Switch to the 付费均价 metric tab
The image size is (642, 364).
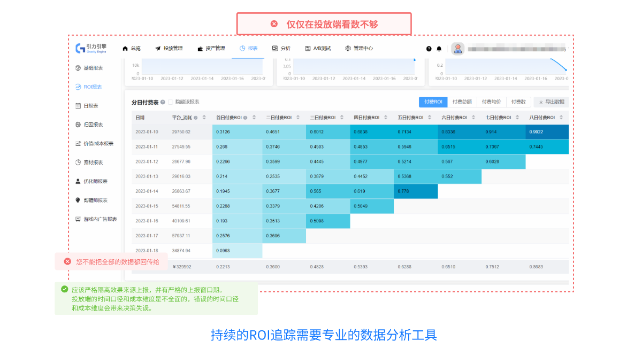491,102
